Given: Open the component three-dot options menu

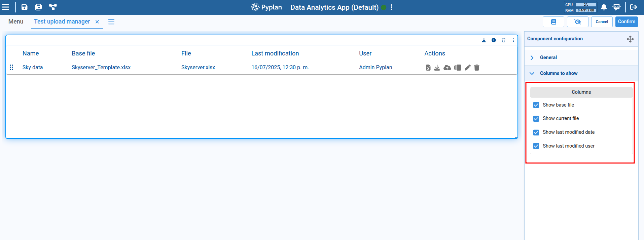Looking at the screenshot, I should point(513,40).
